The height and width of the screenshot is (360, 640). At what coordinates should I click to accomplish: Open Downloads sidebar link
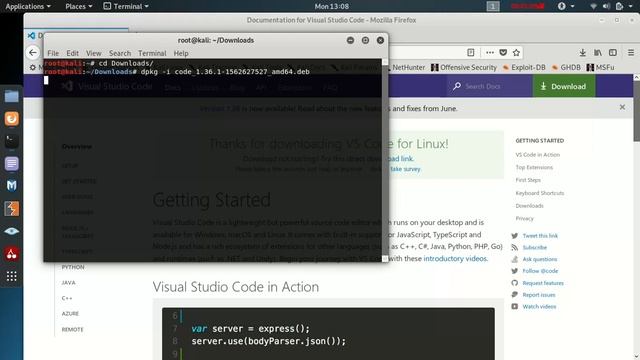[x=529, y=206]
